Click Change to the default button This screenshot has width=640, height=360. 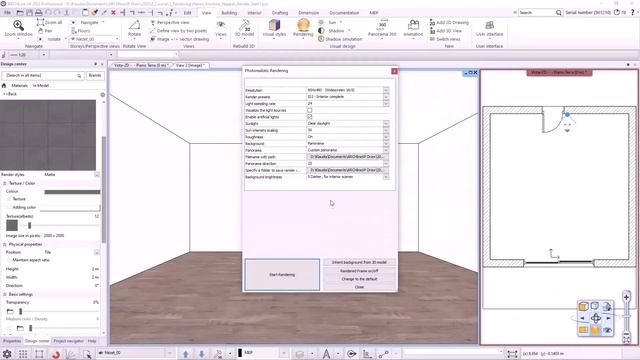[359, 279]
